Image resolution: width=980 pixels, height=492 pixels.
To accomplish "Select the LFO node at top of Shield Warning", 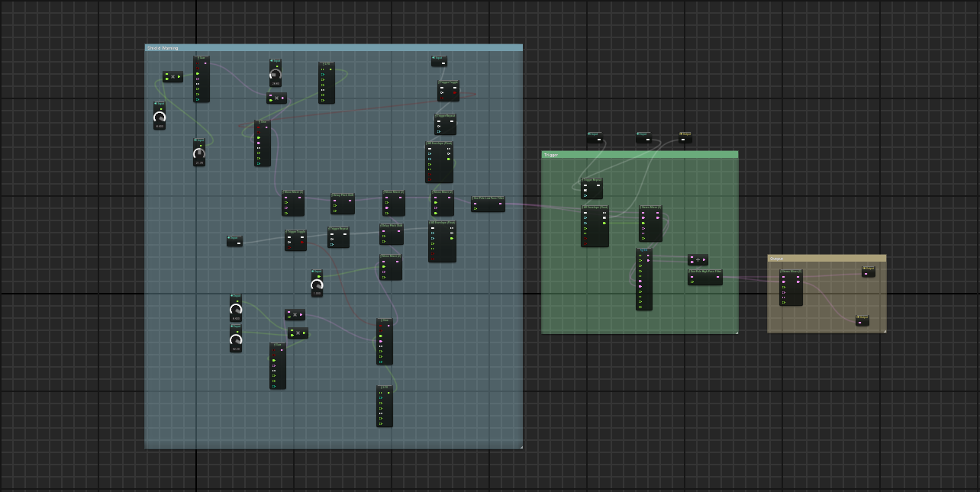I will (x=327, y=82).
